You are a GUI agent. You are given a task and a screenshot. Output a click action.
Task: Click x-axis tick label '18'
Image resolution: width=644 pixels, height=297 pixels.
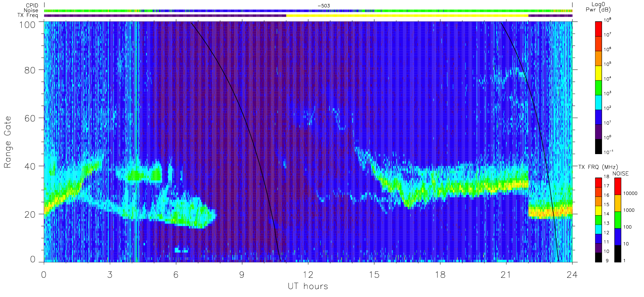tap(440, 275)
